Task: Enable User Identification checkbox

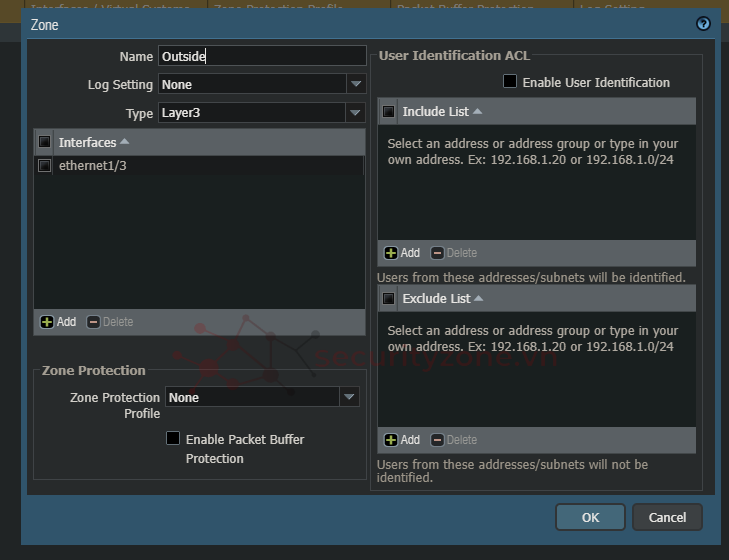Action: (x=510, y=81)
